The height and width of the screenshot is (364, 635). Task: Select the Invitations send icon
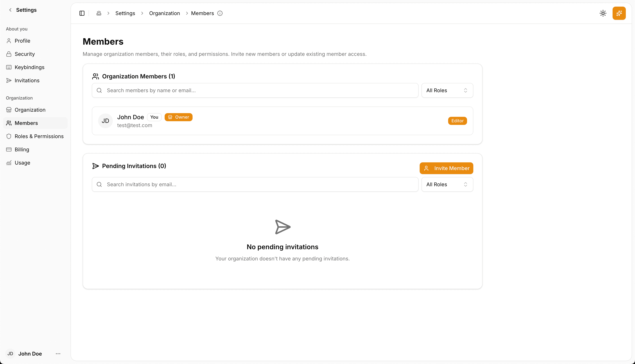coord(9,80)
